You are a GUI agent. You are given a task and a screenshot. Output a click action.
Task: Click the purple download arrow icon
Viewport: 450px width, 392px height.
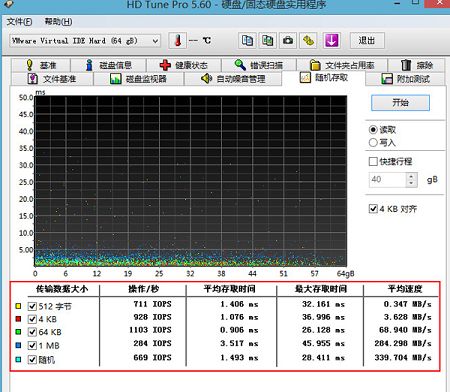point(331,41)
